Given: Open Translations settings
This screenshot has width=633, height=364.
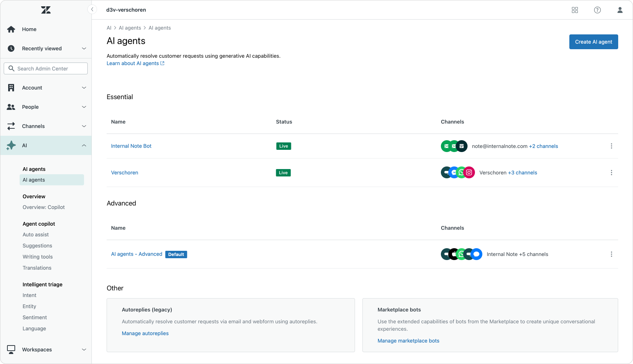Looking at the screenshot, I should click(37, 268).
